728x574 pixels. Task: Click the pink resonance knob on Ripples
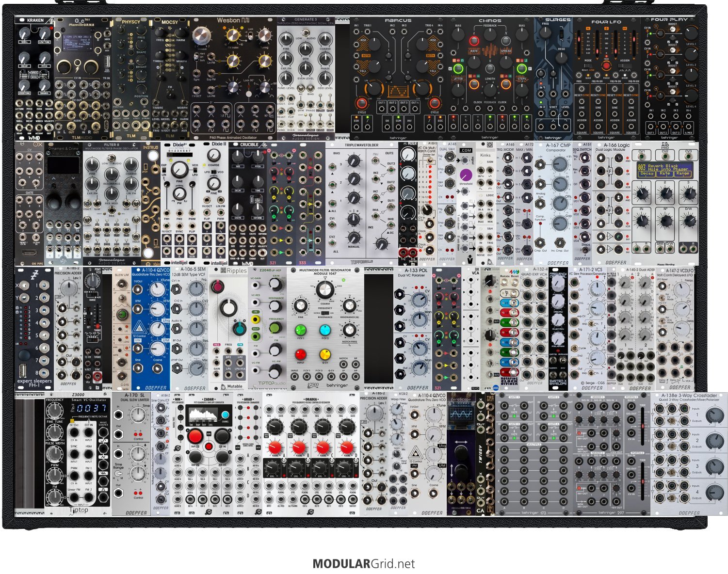pyautogui.click(x=219, y=287)
